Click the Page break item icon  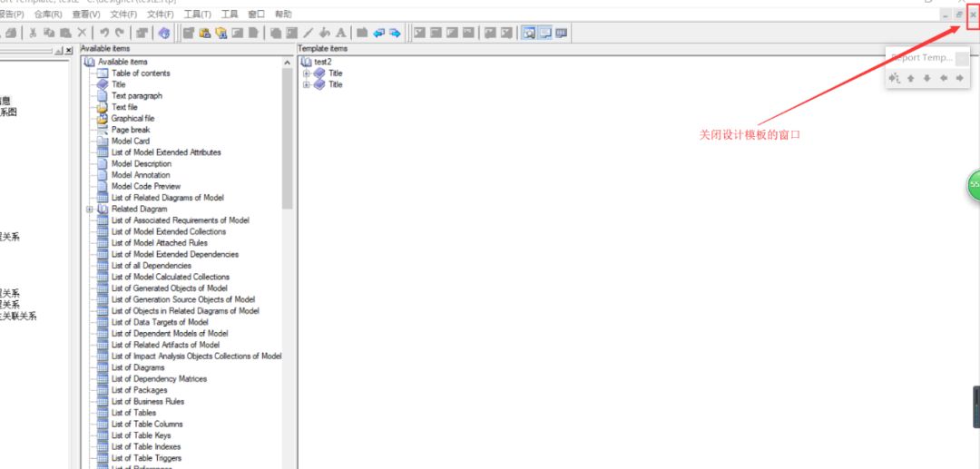click(x=103, y=130)
